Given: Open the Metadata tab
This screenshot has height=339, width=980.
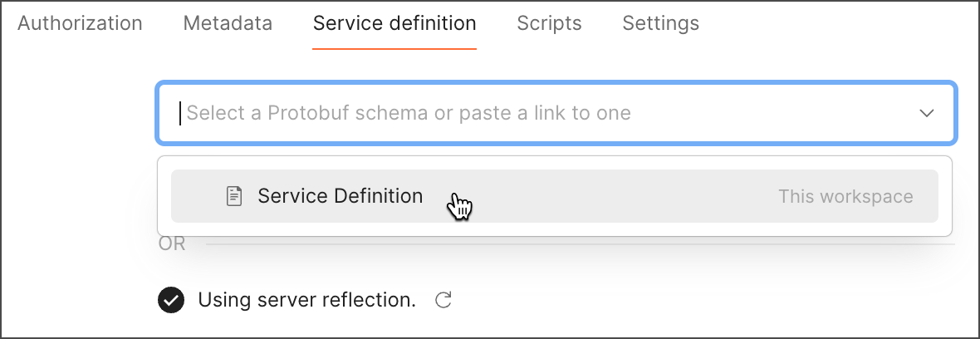Looking at the screenshot, I should coord(228,23).
